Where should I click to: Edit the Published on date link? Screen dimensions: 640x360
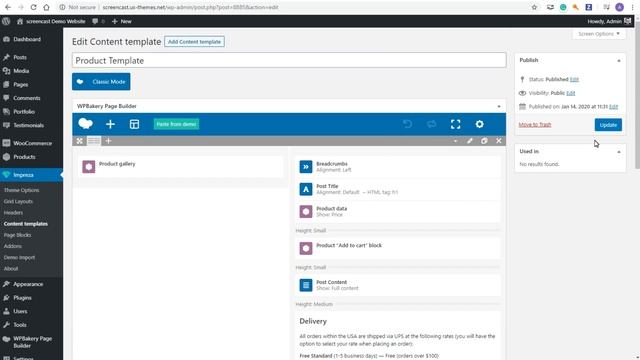tap(613, 107)
